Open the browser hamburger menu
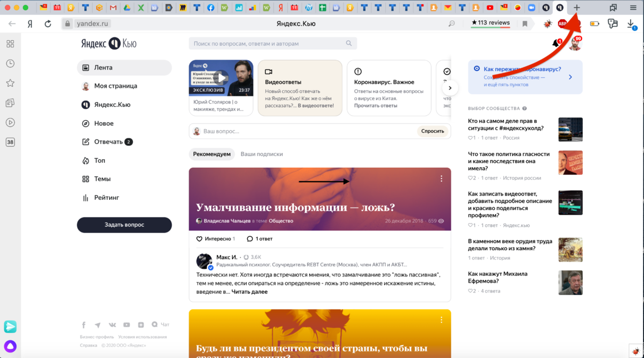Screen dimensions: 644x358 (x=633, y=8)
